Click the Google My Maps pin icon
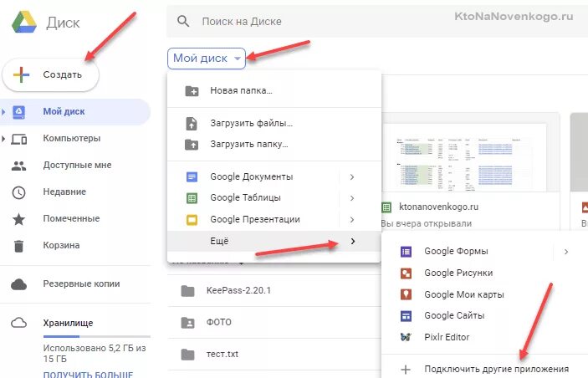The width and height of the screenshot is (588, 378). tap(406, 294)
